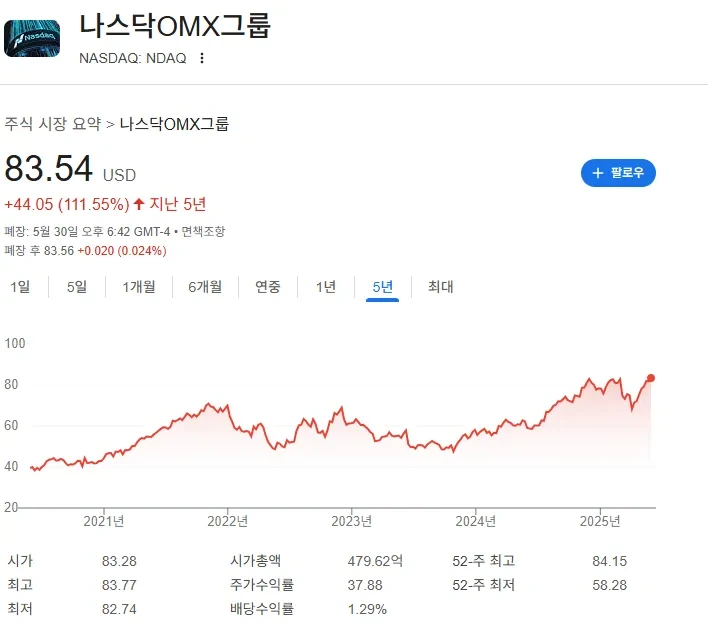Click the 52-주 최고 label
This screenshot has height=631, width=708.
click(x=484, y=561)
